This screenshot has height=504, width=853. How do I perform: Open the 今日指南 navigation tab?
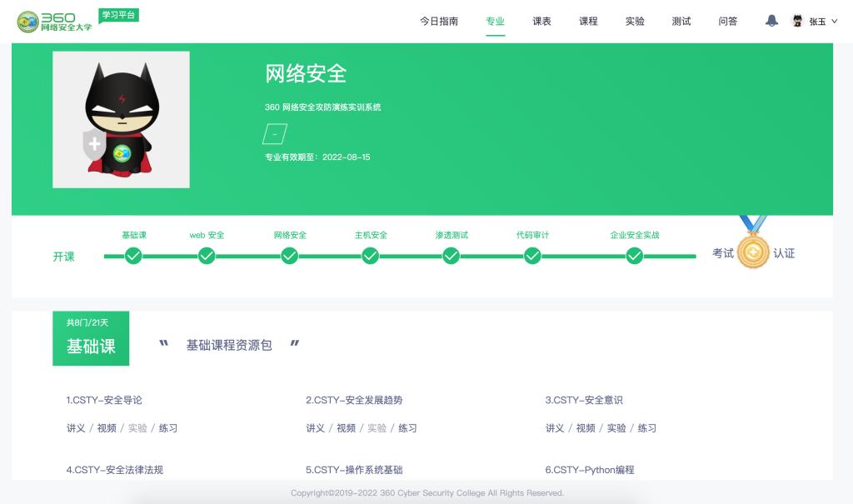click(x=439, y=22)
